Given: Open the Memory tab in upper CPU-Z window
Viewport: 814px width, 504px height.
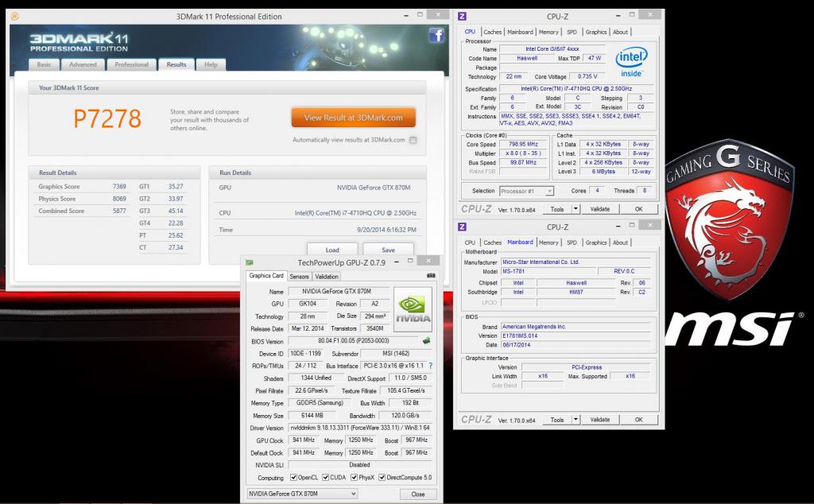Looking at the screenshot, I should [x=548, y=32].
